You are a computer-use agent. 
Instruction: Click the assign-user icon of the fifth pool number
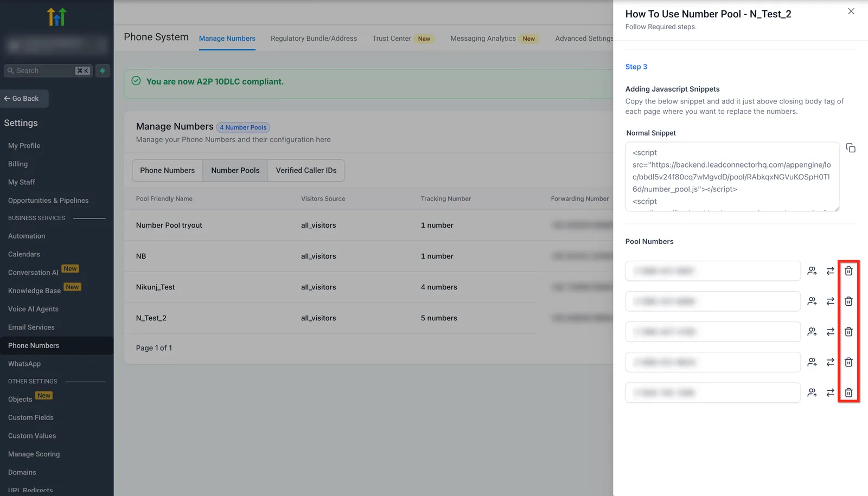pos(812,392)
